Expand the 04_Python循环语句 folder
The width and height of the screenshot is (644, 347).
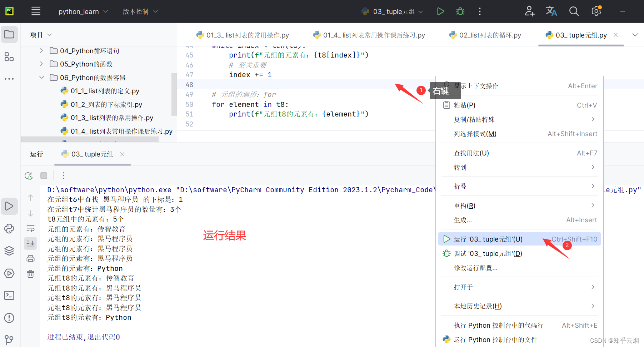click(x=41, y=51)
